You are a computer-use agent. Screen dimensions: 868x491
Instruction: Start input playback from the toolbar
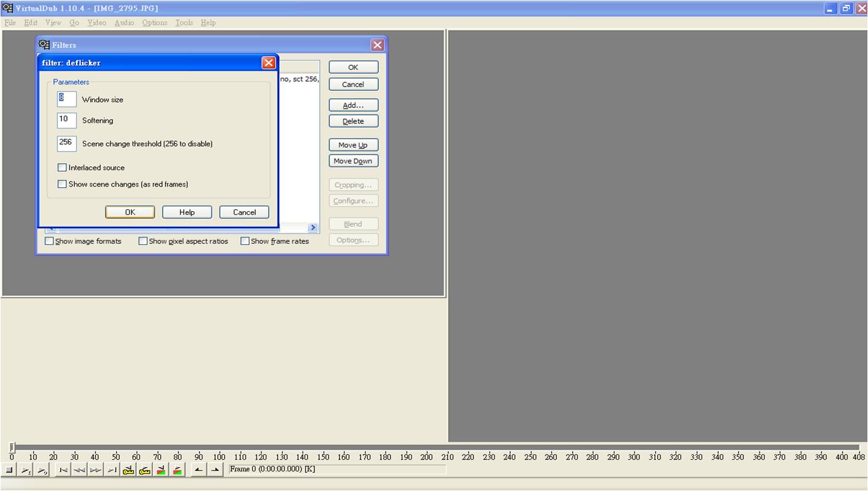click(x=26, y=470)
